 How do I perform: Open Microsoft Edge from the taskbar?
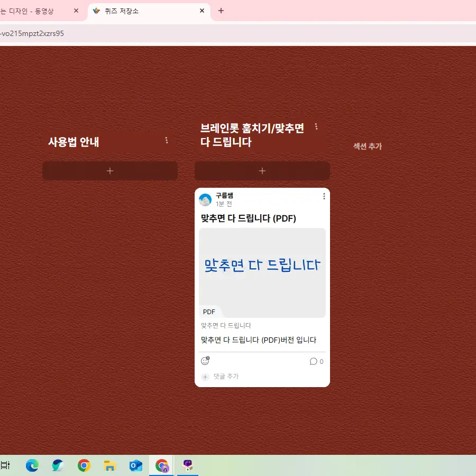(32, 465)
